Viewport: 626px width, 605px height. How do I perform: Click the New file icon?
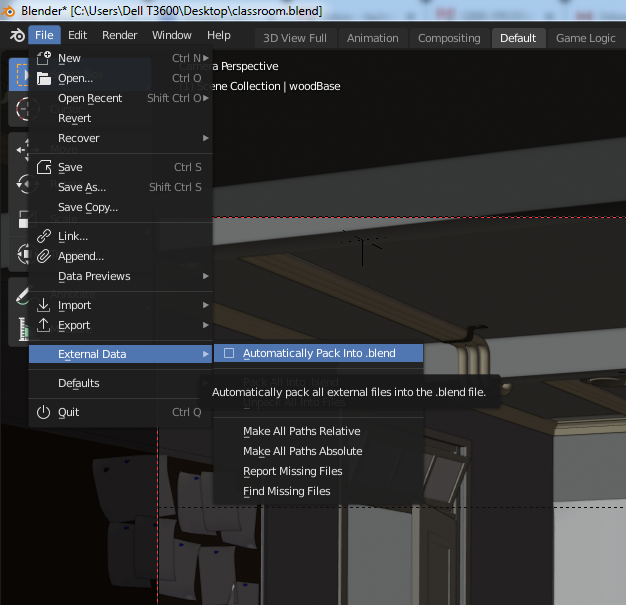[x=44, y=58]
